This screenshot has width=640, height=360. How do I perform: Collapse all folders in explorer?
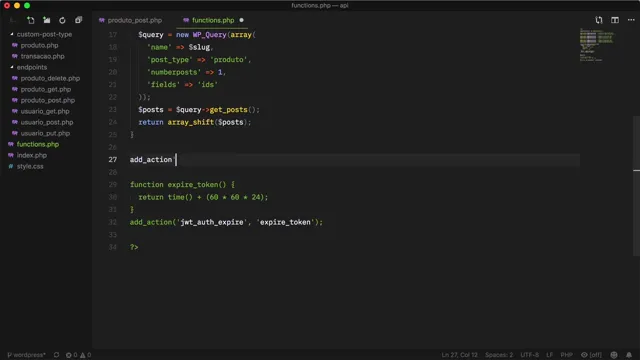78,20
